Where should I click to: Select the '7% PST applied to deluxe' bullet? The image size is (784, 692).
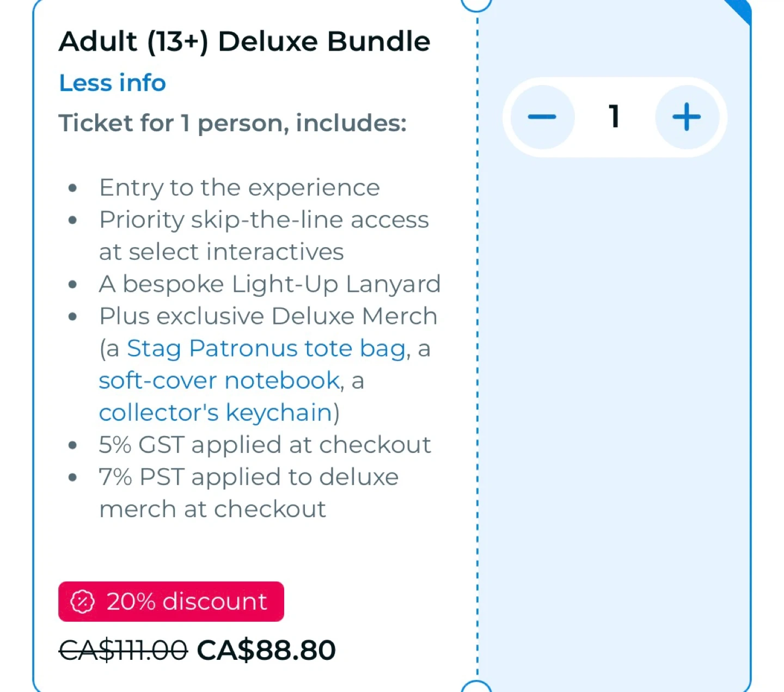point(249,477)
